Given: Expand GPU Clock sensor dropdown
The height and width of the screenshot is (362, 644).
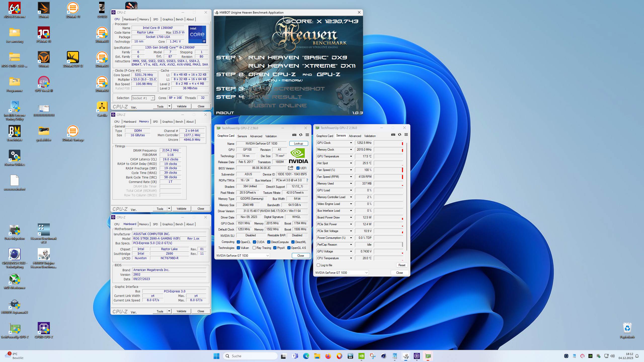Looking at the screenshot, I should pos(351,143).
